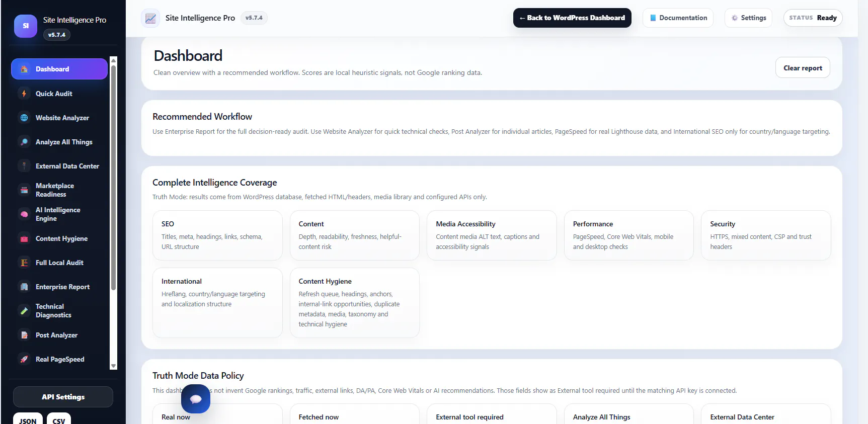
Task: Open the Enterprise Report page
Action: [59, 287]
